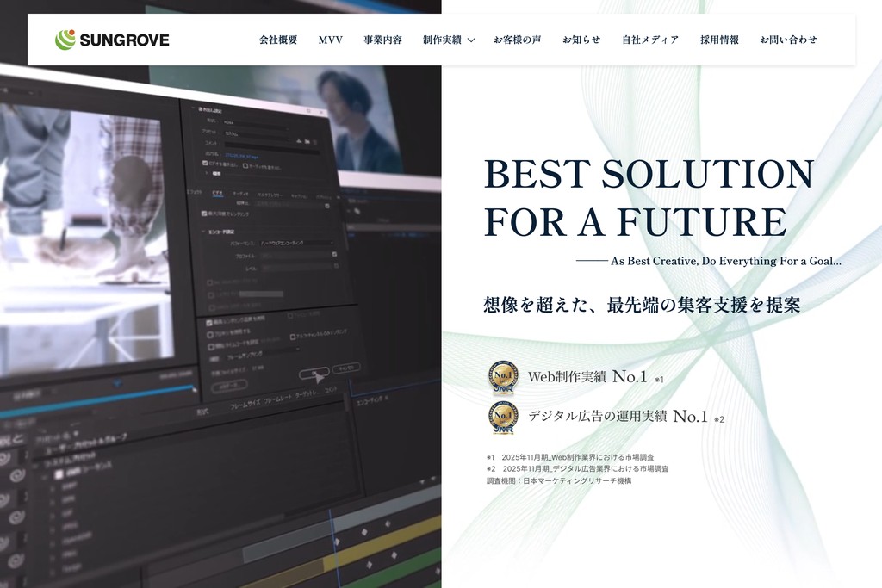The image size is (882, 588).
Task: Open the お知らせ news link
Action: click(581, 40)
